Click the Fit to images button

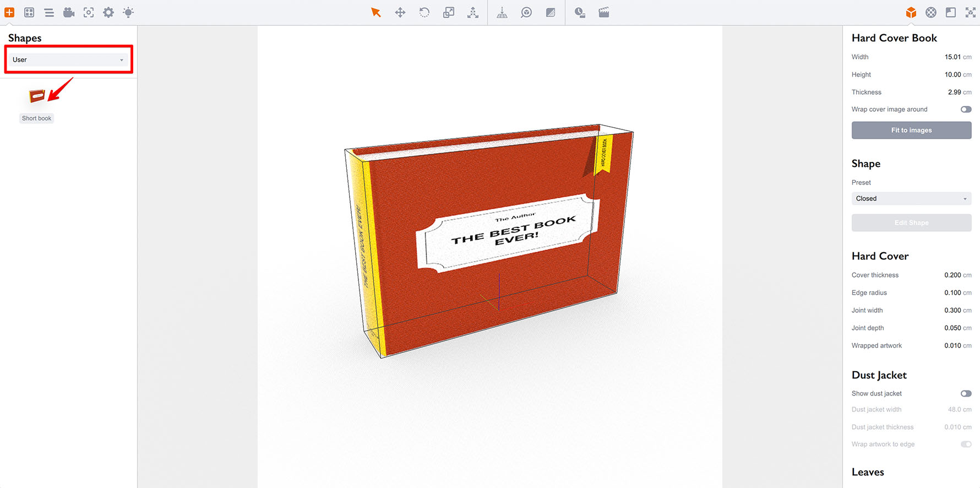pos(911,131)
